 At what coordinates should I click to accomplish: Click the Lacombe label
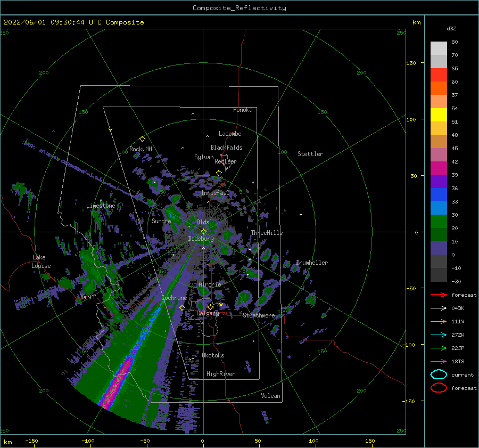[230, 134]
